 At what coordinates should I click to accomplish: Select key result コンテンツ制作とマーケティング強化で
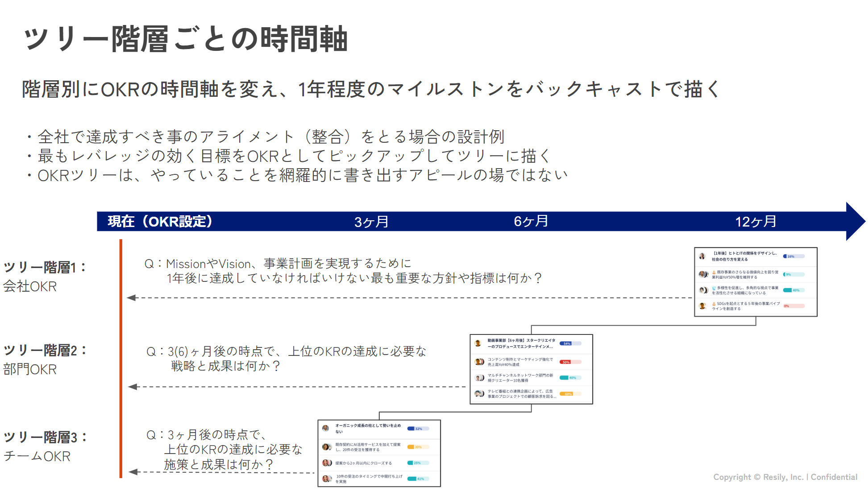520,362
